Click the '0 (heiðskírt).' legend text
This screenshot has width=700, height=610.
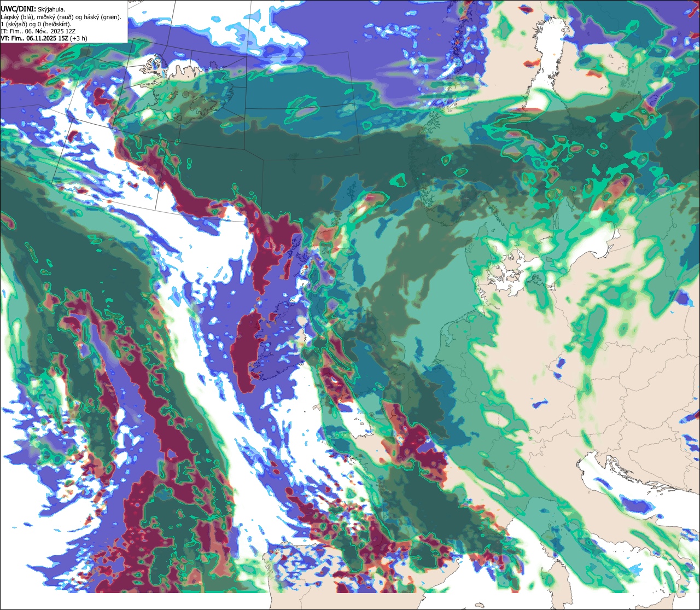tap(54, 25)
